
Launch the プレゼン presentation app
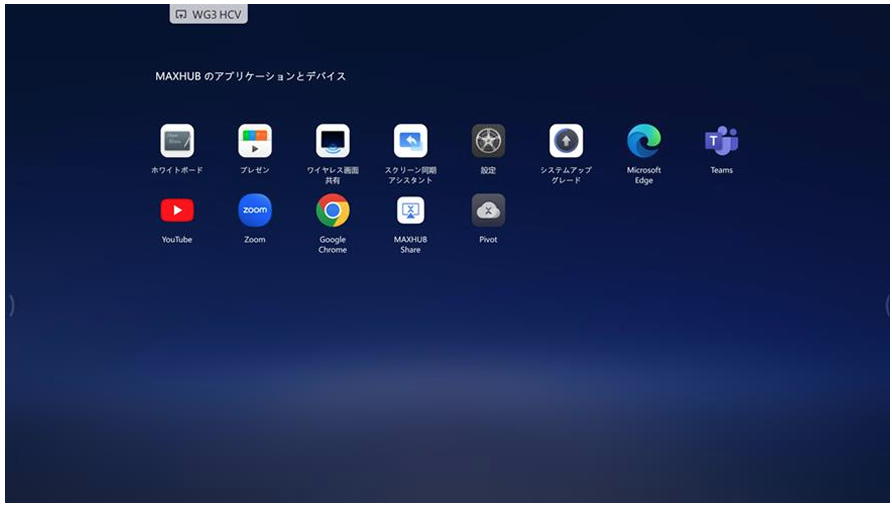(x=255, y=140)
